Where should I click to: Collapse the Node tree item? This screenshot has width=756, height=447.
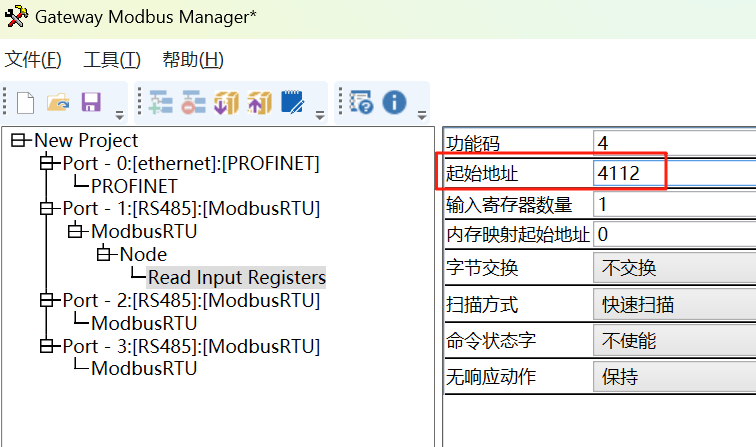coord(104,254)
